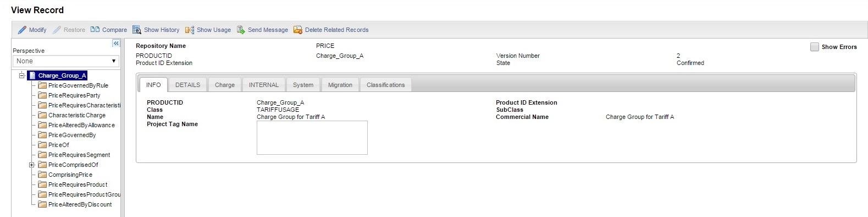Collapse the Charge_Group_A root node
The width and height of the screenshot is (868, 217).
(21, 75)
